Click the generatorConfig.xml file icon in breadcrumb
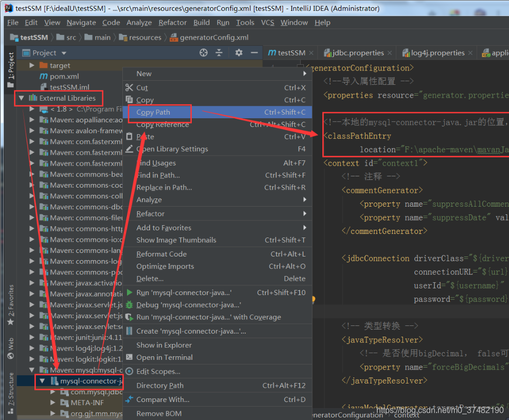 (x=174, y=38)
